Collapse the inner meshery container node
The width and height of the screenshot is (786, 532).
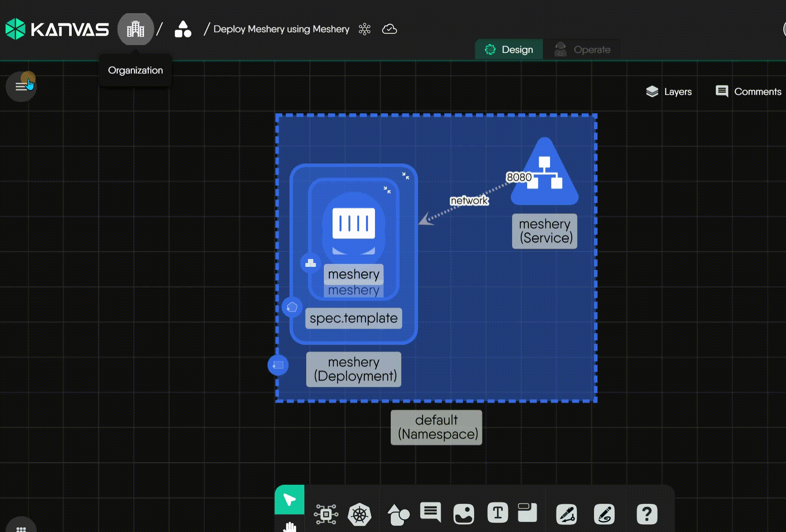click(x=387, y=190)
